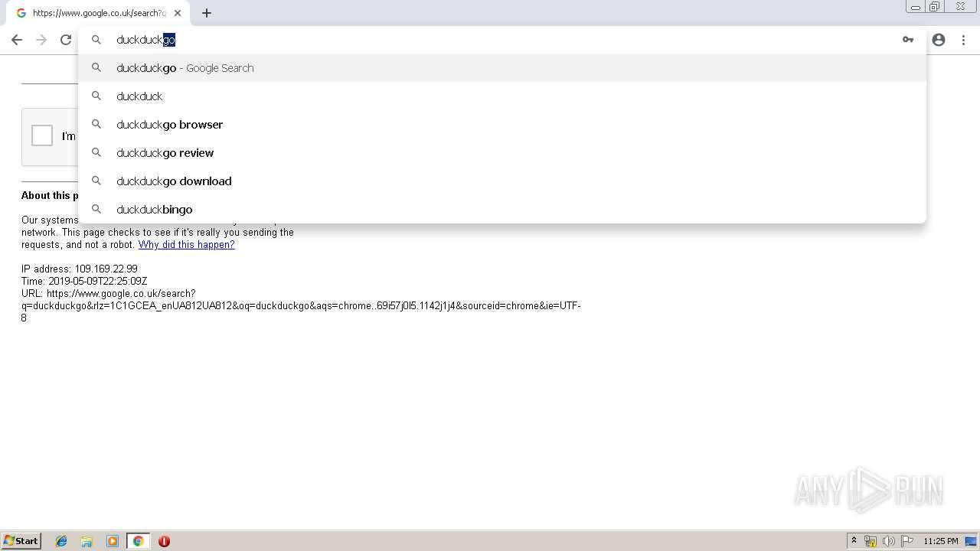Select the 'duckduckgo review' suggestion
This screenshot has width=980, height=551.
click(x=502, y=153)
